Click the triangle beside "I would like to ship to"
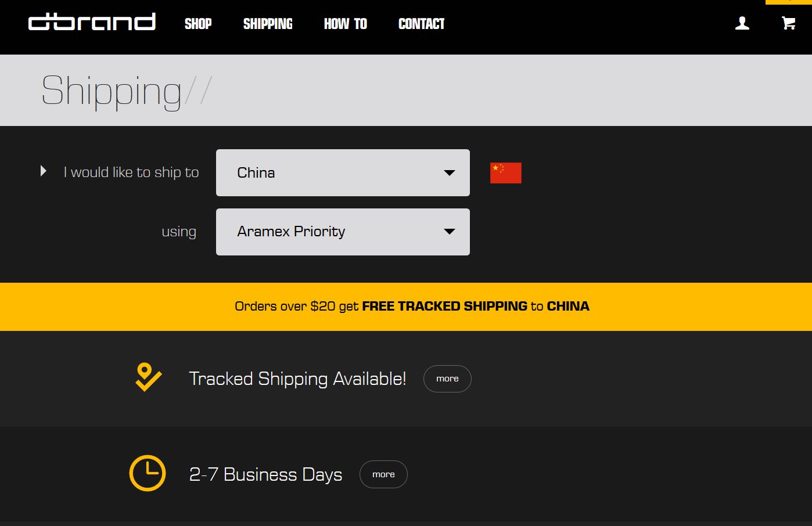812x526 pixels. click(43, 171)
